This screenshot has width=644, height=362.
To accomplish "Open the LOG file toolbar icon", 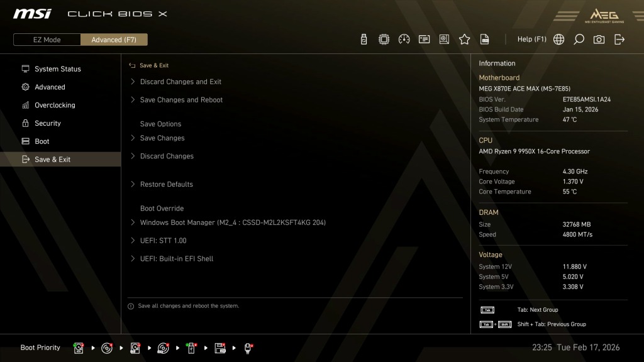I will click(x=485, y=40).
